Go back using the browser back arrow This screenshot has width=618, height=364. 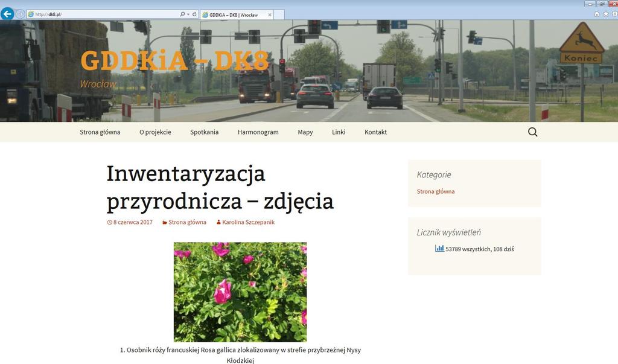pos(7,14)
